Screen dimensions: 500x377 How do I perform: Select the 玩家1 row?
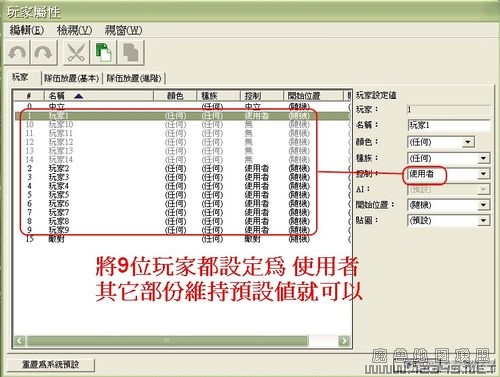tap(182, 116)
